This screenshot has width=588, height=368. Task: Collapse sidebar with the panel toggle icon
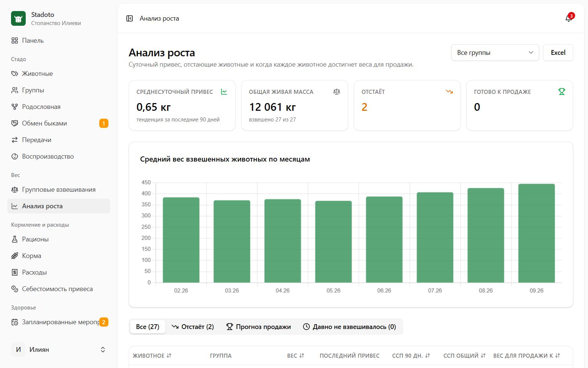coord(129,18)
